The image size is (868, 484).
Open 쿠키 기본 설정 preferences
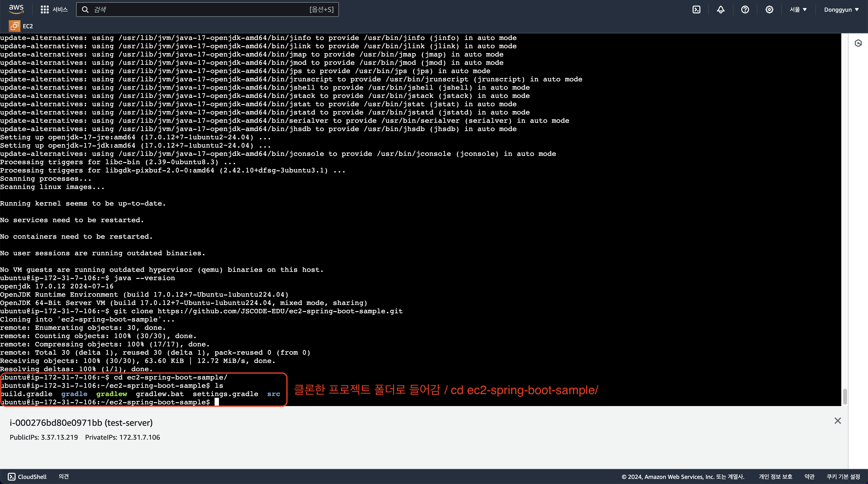click(843, 477)
